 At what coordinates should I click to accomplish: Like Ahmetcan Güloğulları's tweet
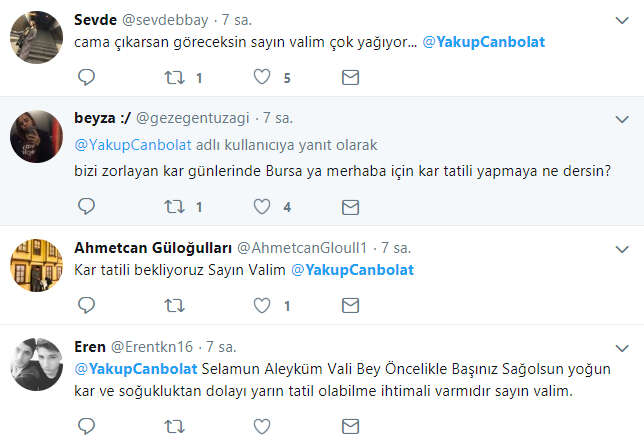pyautogui.click(x=262, y=305)
